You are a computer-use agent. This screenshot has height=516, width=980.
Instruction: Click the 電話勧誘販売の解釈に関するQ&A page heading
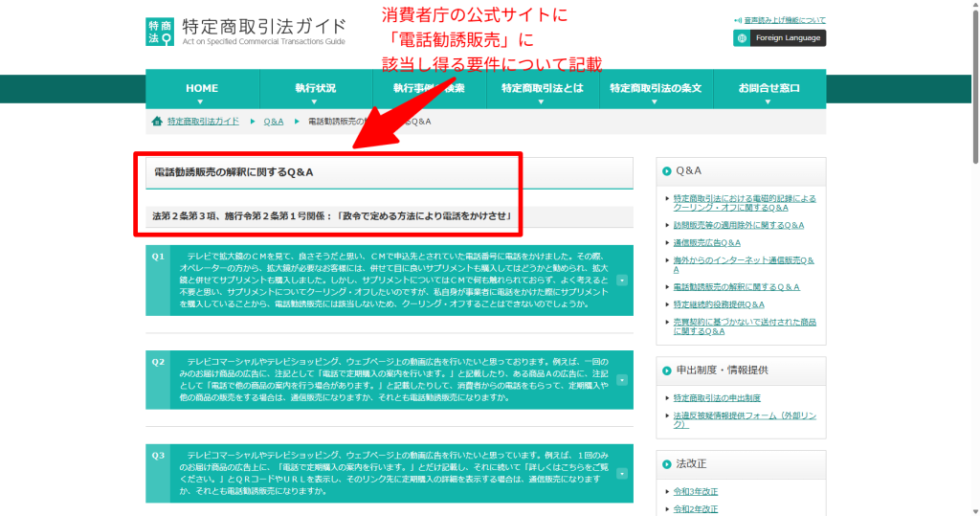[x=234, y=172]
